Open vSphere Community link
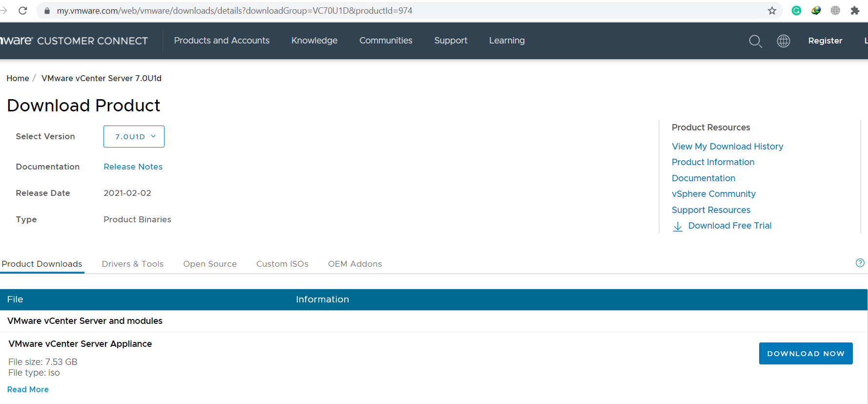Image resolution: width=868 pixels, height=404 pixels. point(714,194)
